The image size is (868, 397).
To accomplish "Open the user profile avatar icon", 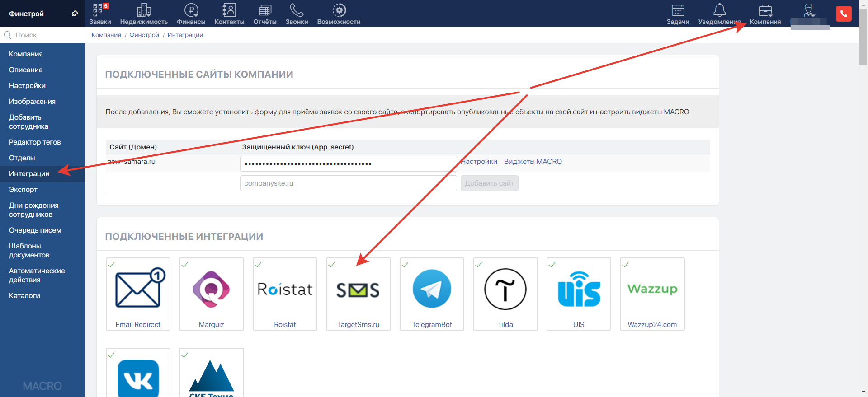I will 809,10.
